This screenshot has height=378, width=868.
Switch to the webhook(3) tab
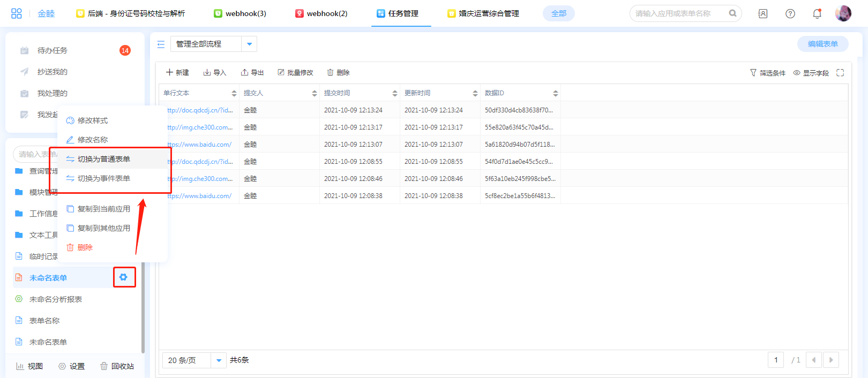[x=240, y=13]
